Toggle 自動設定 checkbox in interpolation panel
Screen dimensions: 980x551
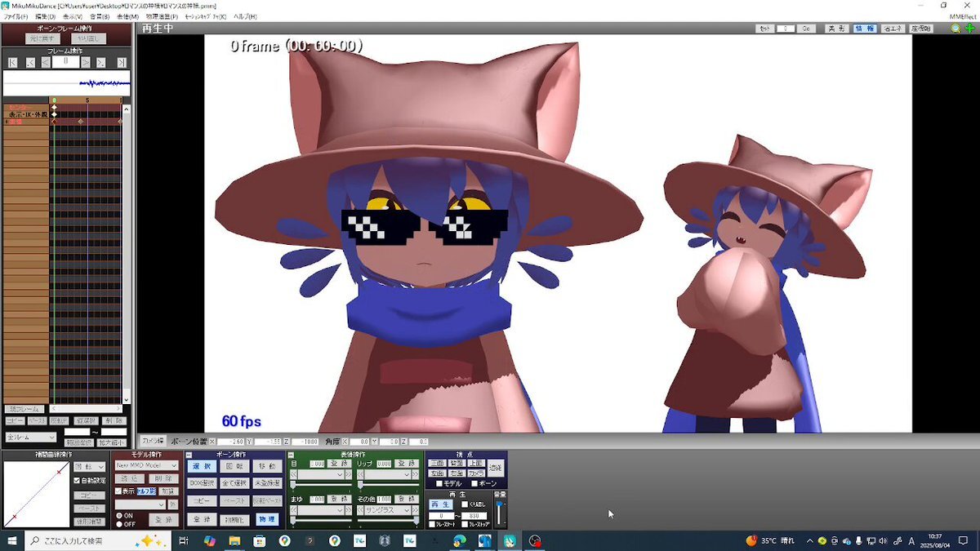tap(77, 480)
